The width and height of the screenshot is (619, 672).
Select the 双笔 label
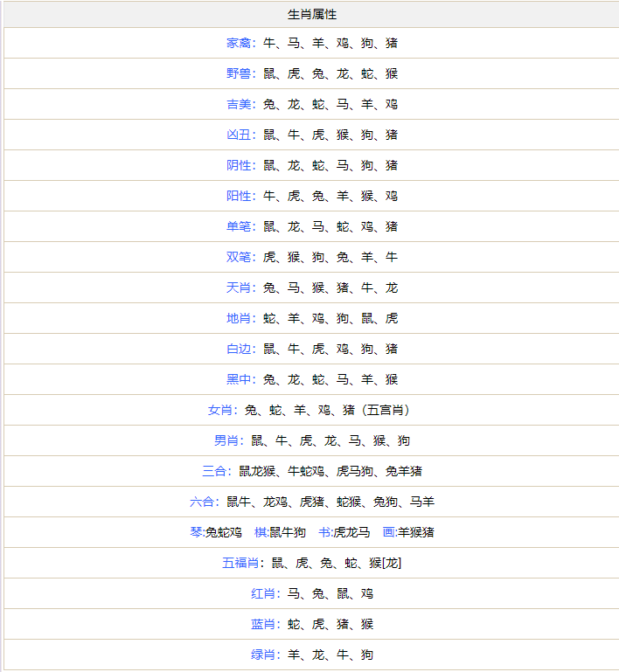coord(239,257)
